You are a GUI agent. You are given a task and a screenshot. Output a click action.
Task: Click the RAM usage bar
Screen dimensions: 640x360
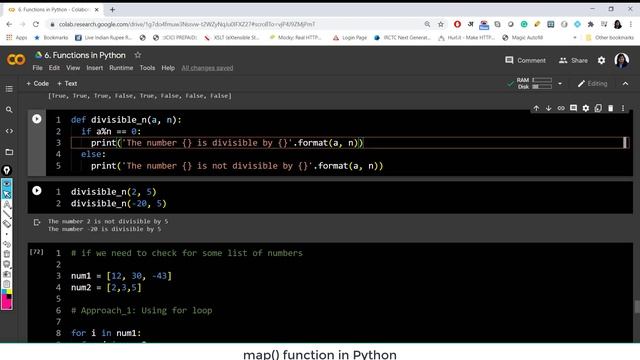coord(542,80)
